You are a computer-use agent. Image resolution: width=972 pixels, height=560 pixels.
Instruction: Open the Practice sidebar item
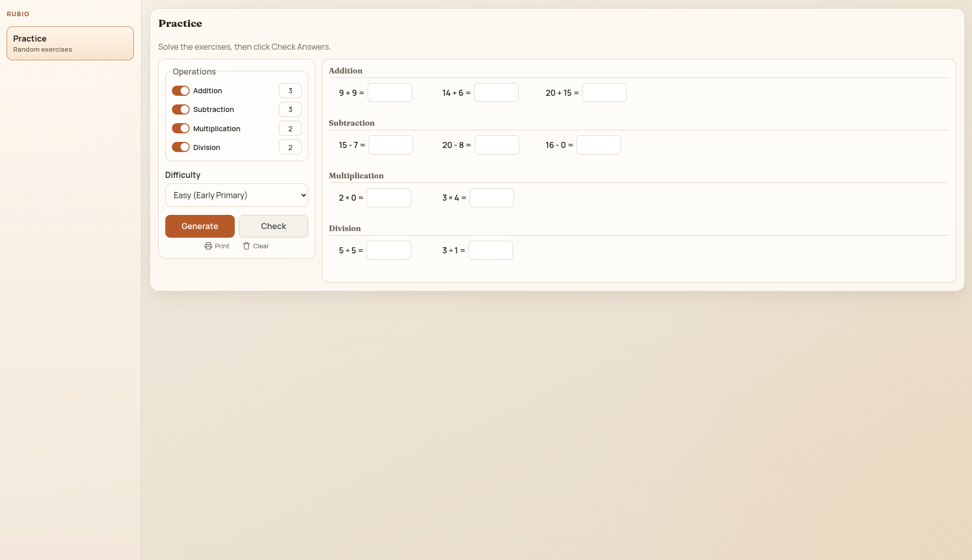point(70,44)
